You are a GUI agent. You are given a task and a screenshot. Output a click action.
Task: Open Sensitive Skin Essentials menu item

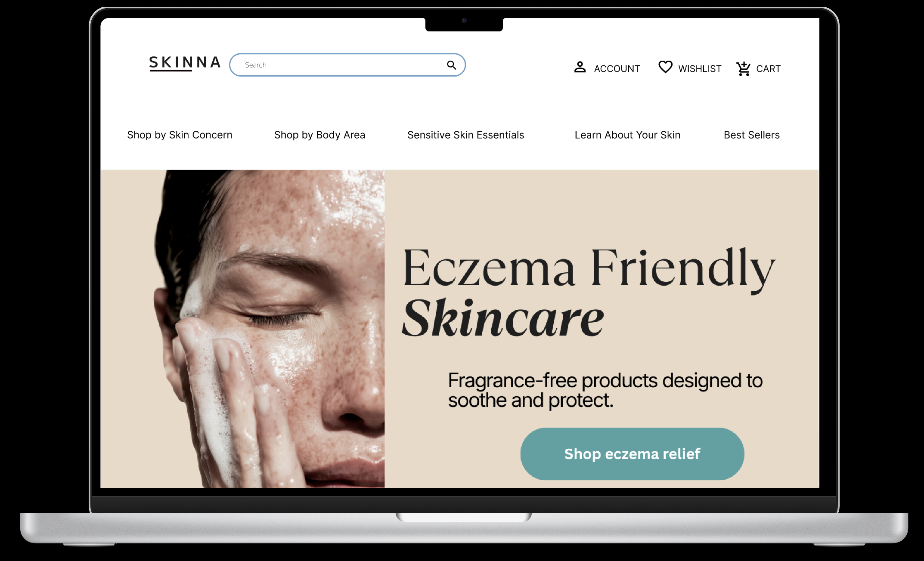point(465,135)
